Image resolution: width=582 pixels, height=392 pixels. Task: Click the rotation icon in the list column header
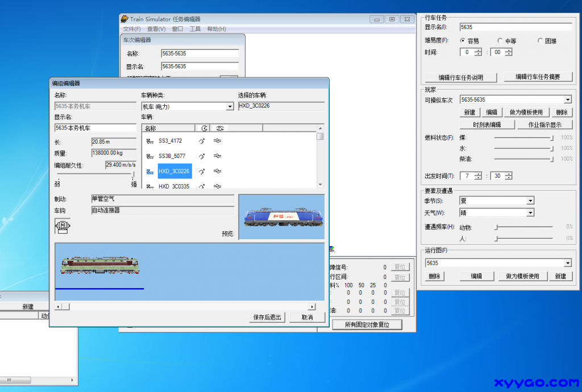[x=203, y=128]
